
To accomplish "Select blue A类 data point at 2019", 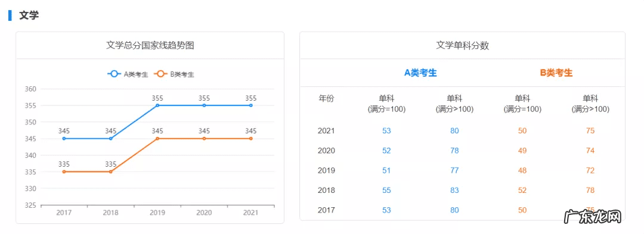I will click(x=157, y=105).
